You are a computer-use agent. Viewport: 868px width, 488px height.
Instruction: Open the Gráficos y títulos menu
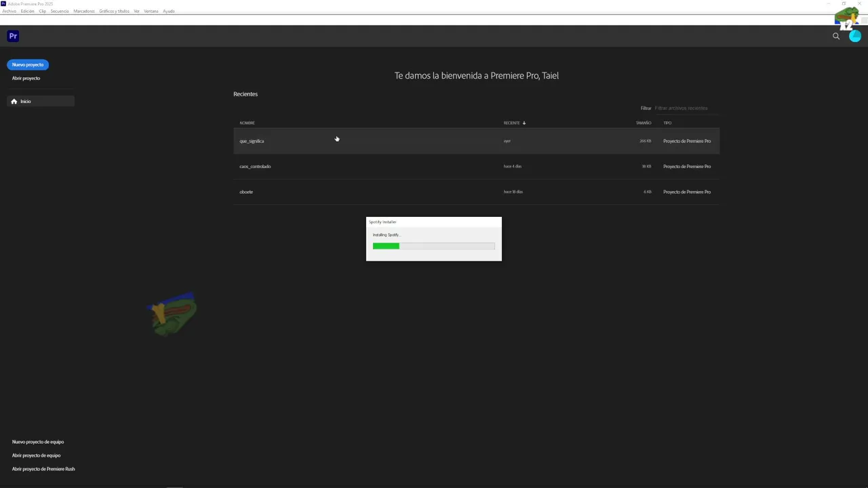coord(114,11)
